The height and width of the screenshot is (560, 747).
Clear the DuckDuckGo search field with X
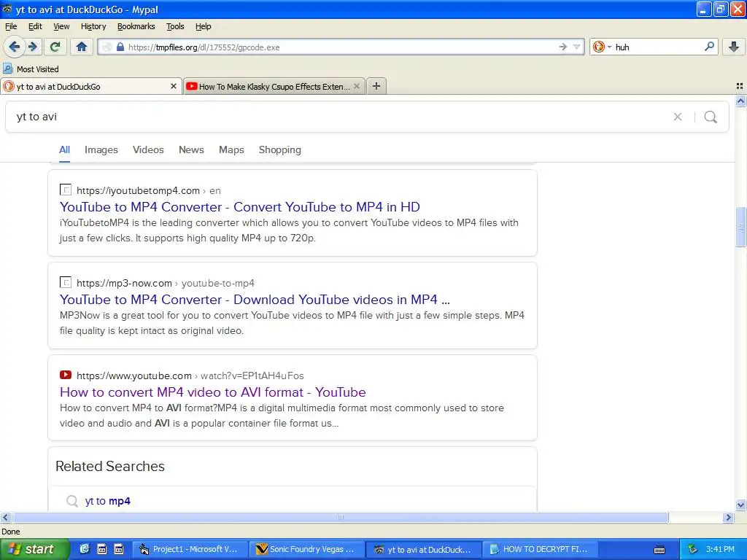[678, 117]
